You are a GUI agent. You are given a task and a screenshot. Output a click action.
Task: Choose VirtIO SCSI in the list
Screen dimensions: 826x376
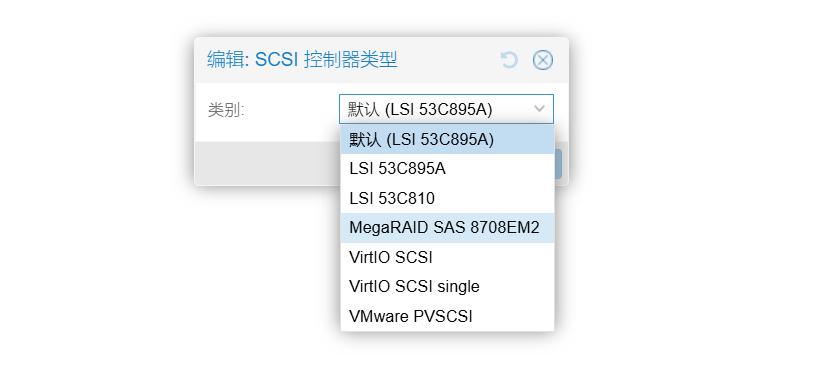[447, 258]
